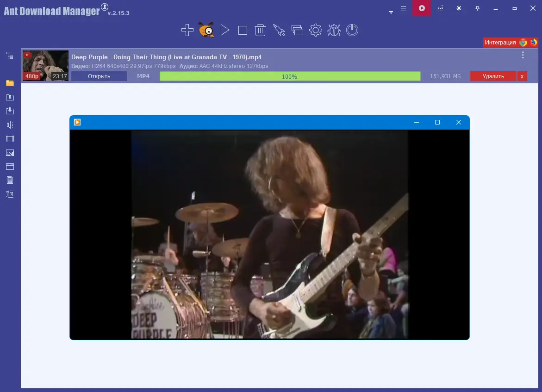Click the trash can delete icon
The height and width of the screenshot is (392, 542).
click(260, 30)
